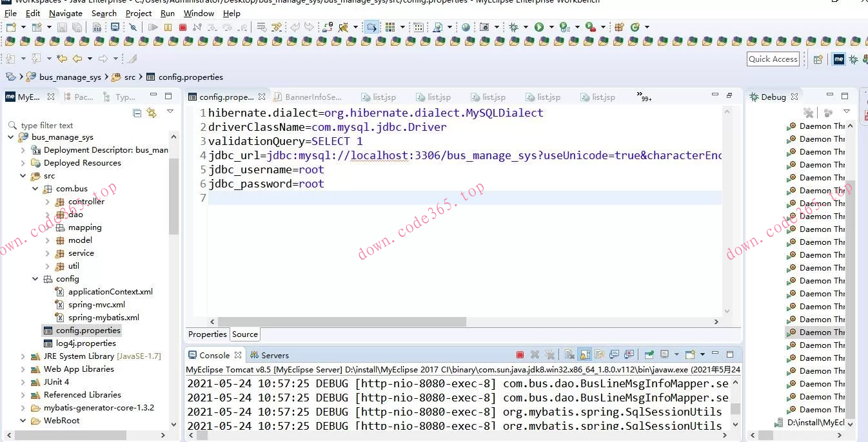Click the Suspend (pause) debug icon
868x442 pixels.
click(x=168, y=27)
